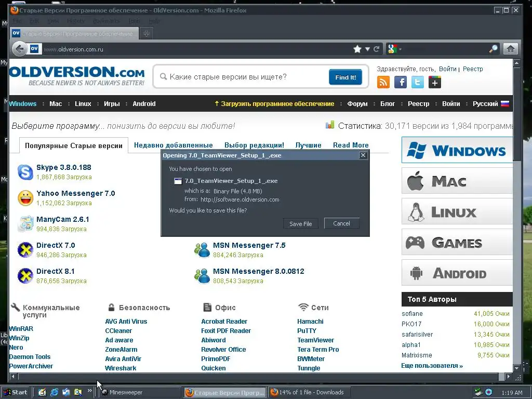Open the Games platform banner
Screen dimensions: 532x399
click(457, 242)
